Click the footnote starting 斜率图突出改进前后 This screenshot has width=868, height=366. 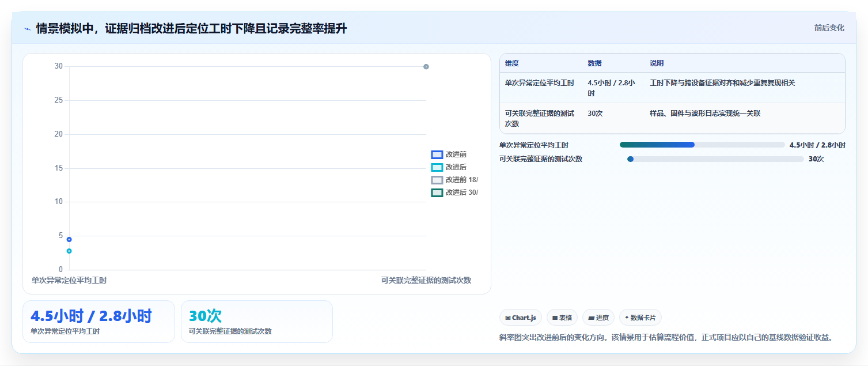[666, 337]
